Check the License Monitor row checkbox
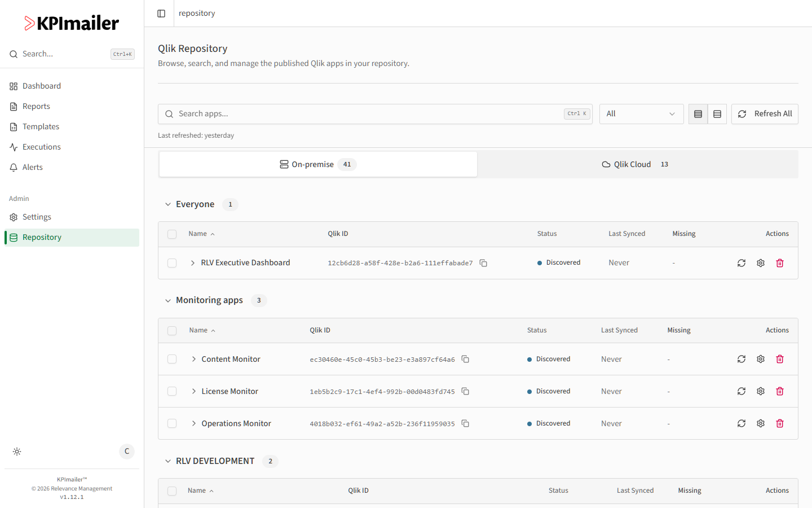This screenshot has height=508, width=812. tap(172, 391)
